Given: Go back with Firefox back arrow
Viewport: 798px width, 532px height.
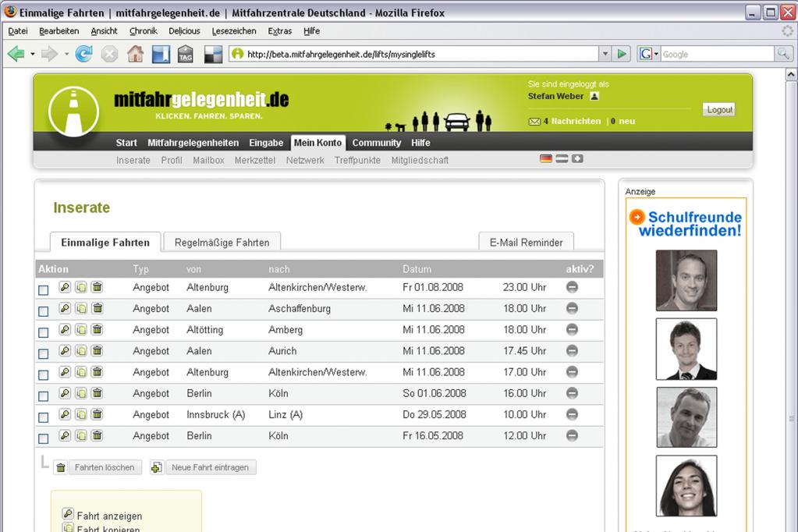Looking at the screenshot, I should pos(16,54).
